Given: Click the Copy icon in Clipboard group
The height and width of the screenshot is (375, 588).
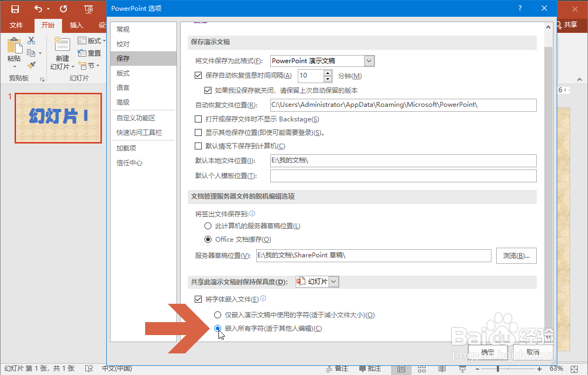Looking at the screenshot, I should (31, 52).
